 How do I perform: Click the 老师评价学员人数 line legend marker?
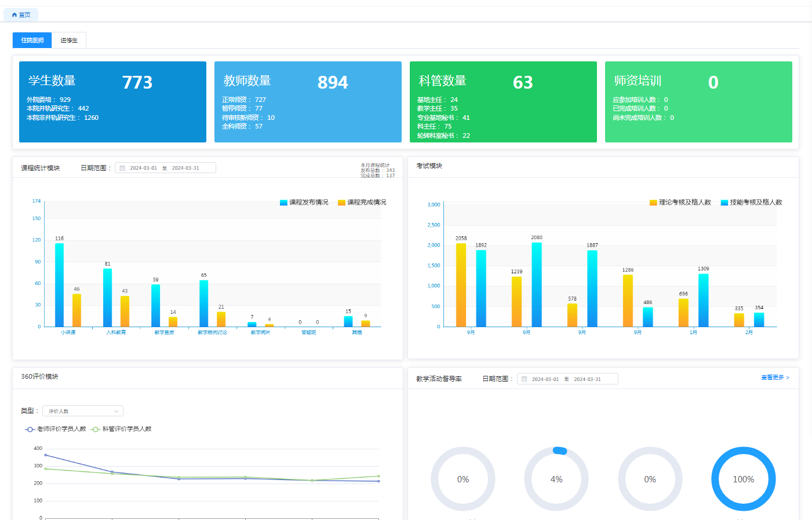pyautogui.click(x=30, y=429)
